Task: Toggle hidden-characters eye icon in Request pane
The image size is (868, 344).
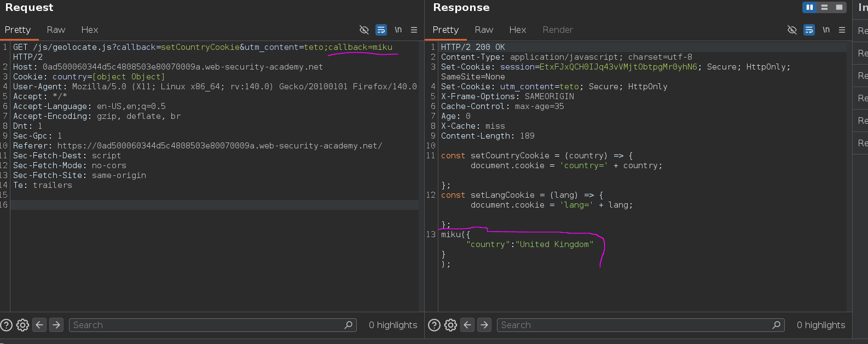Action: coord(364,30)
